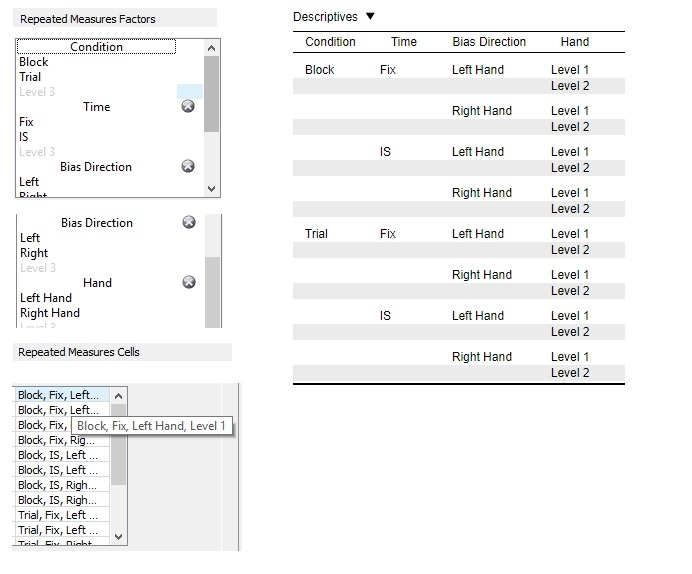Viewport: 692px width, 574px height.
Task: Select the second Trial, Fix, Left ... cell
Action: [x=63, y=530]
